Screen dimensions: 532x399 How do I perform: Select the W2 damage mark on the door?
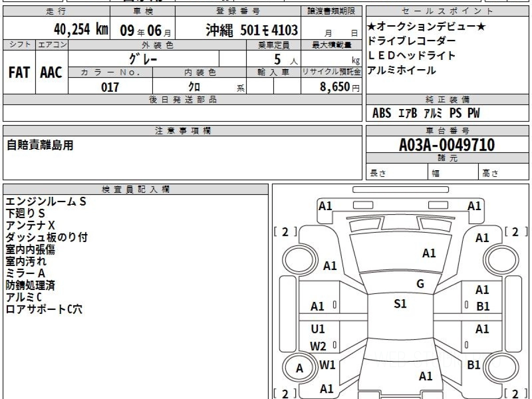point(318,346)
